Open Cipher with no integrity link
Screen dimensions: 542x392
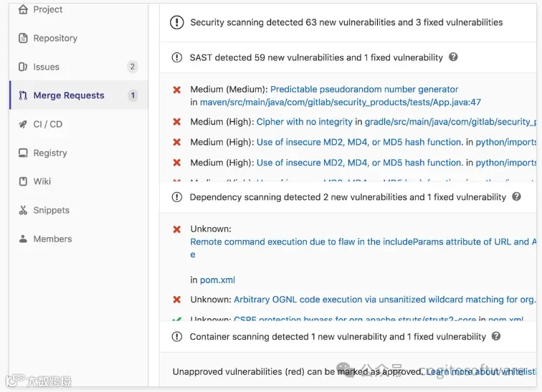tap(304, 122)
